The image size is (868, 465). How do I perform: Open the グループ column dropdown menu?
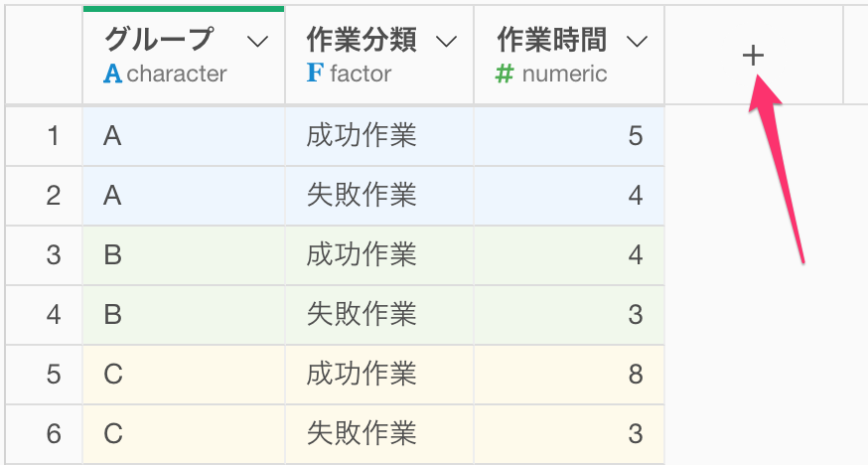point(257,41)
